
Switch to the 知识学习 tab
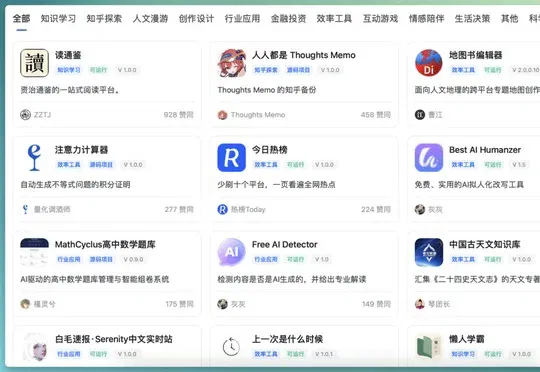(x=58, y=19)
